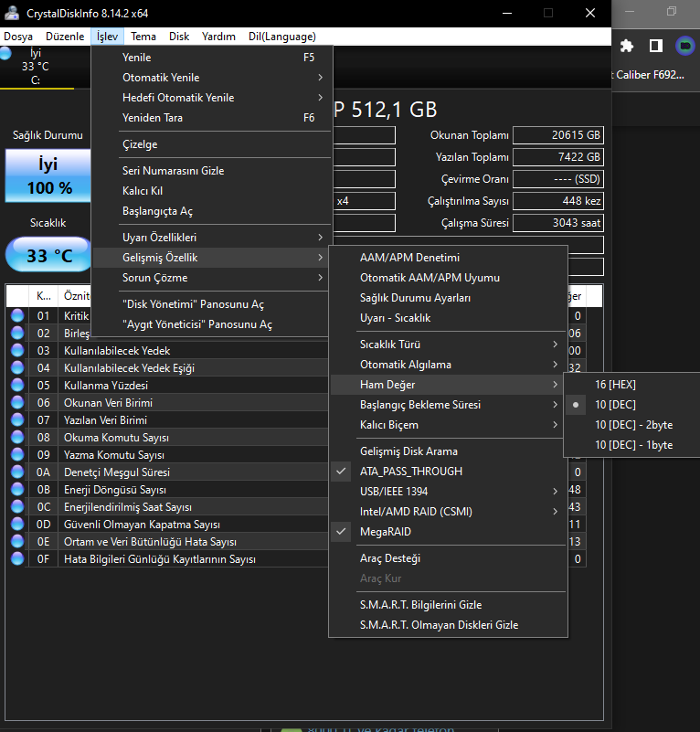Select 10 [DEC] raw value format
Screen dimensions: 700x732
point(631,405)
